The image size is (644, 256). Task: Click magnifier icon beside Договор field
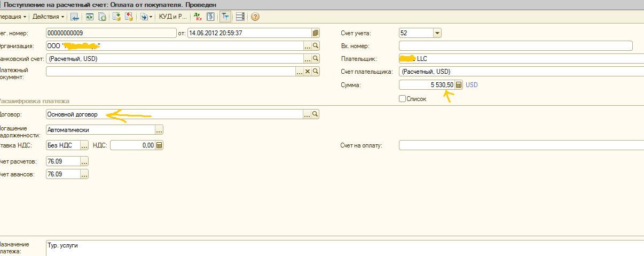tap(316, 114)
